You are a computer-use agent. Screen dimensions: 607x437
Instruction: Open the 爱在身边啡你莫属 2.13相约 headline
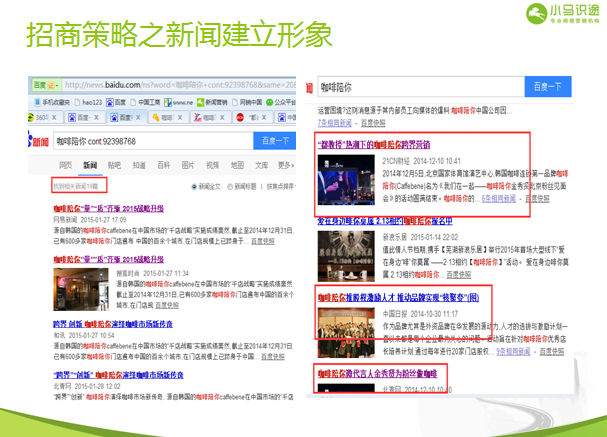tap(385, 221)
